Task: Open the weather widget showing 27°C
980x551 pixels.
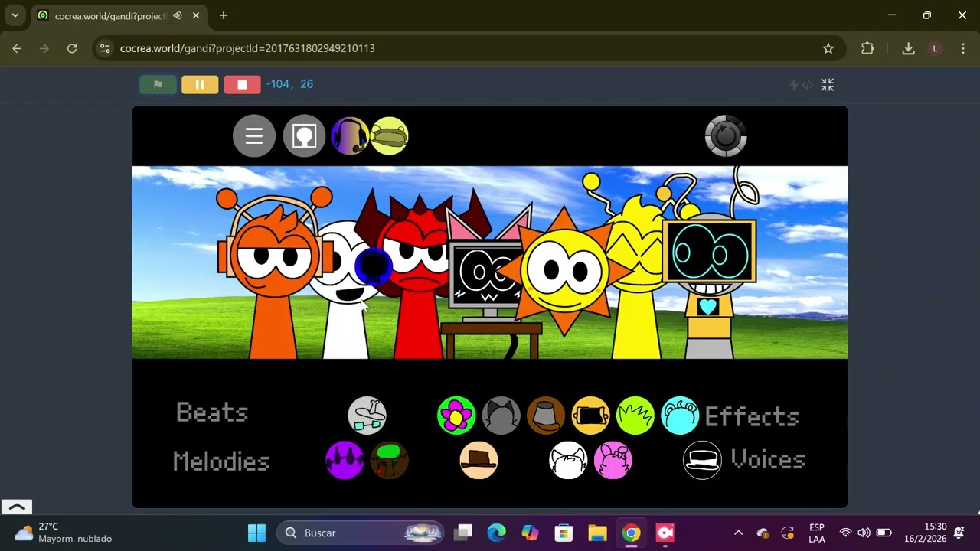Action: (x=64, y=533)
